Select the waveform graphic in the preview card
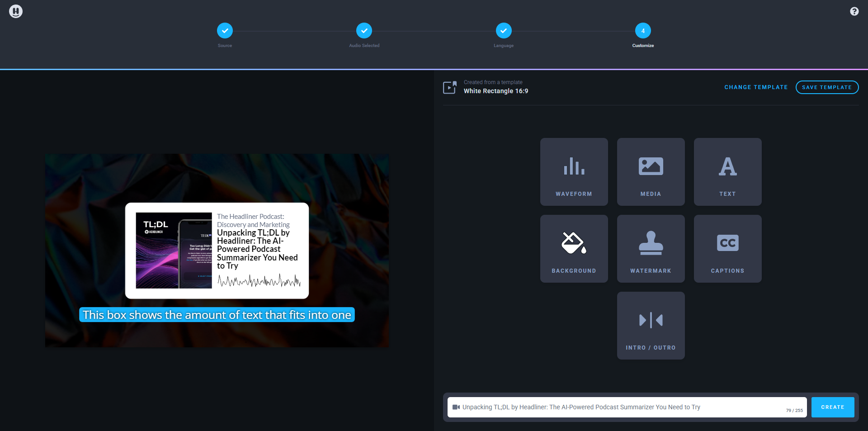 [259, 281]
